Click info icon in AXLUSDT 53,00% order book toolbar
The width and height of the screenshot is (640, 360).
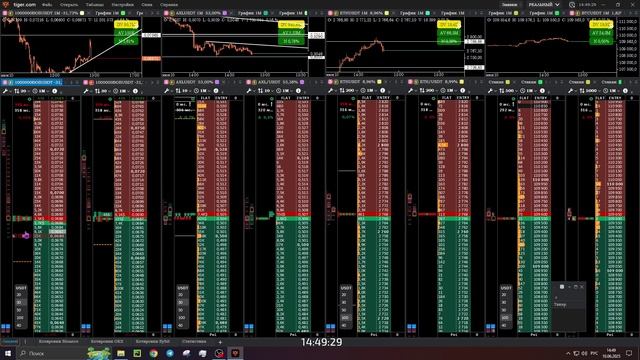[x=216, y=91]
